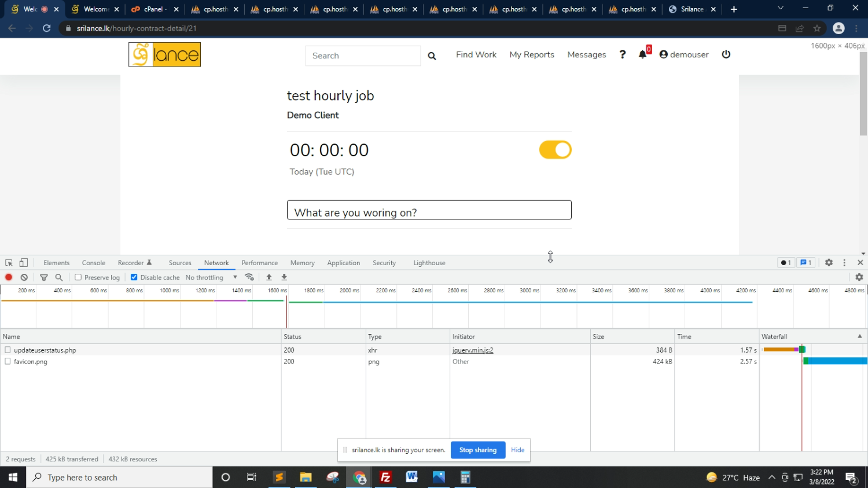This screenshot has height=488, width=868.
Task: Open the No throttling dropdown
Action: (211, 277)
